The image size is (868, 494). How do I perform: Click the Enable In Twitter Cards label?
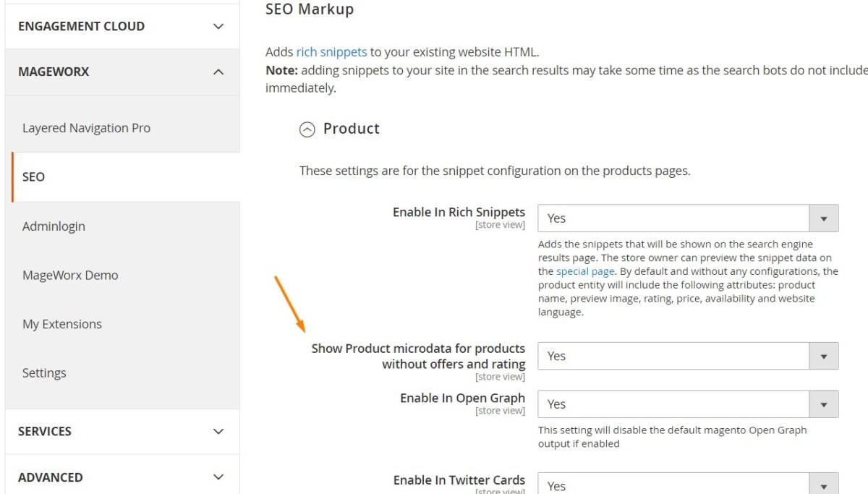[459, 480]
